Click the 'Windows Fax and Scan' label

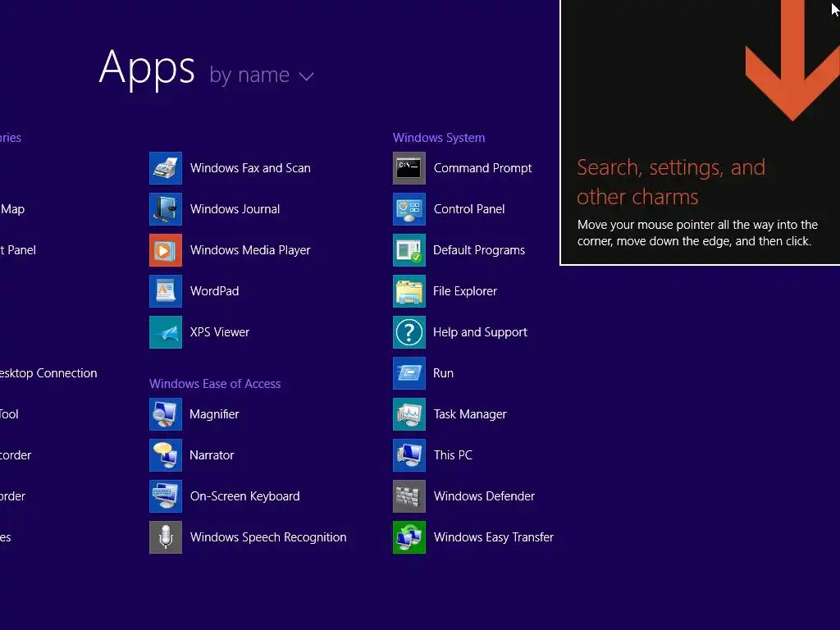pos(250,168)
